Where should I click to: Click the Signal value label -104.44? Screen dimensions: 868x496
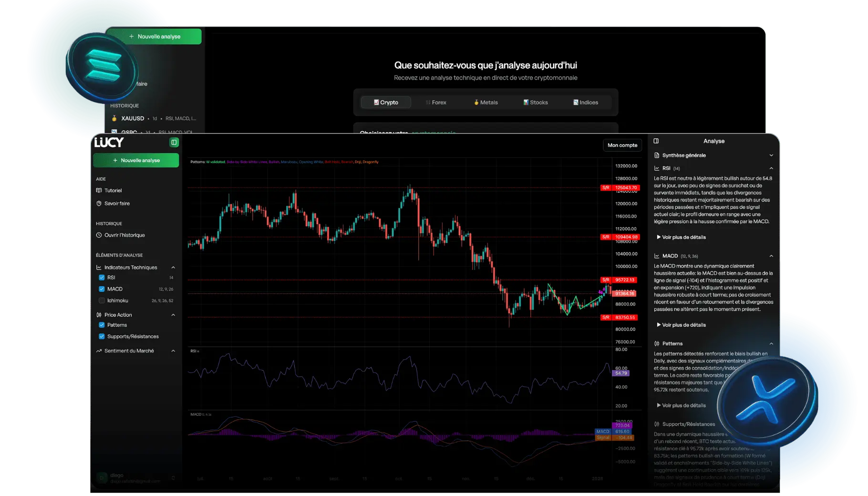coord(623,438)
